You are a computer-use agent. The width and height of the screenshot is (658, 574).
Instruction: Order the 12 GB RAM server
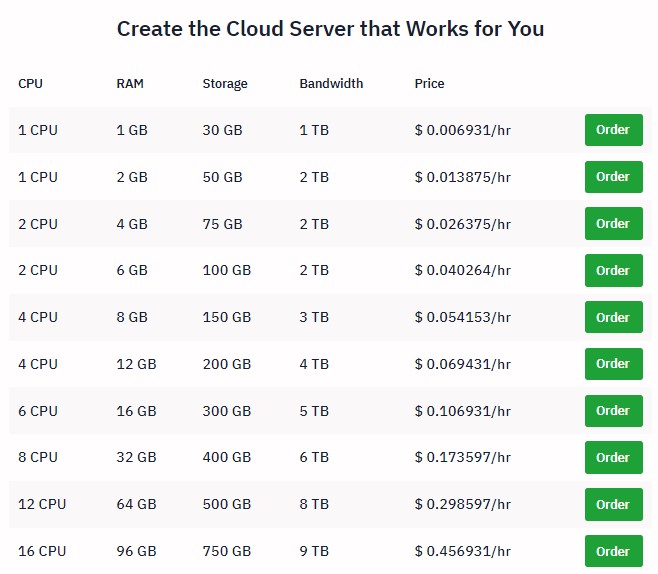click(x=613, y=364)
